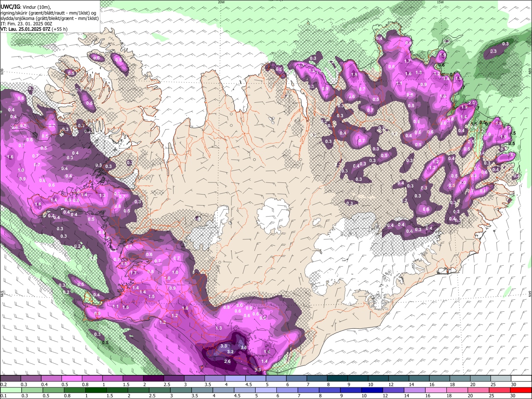Click the dark teal 9 snow scale swatch
Viewport: 532px width, 399px height.
(x=357, y=379)
